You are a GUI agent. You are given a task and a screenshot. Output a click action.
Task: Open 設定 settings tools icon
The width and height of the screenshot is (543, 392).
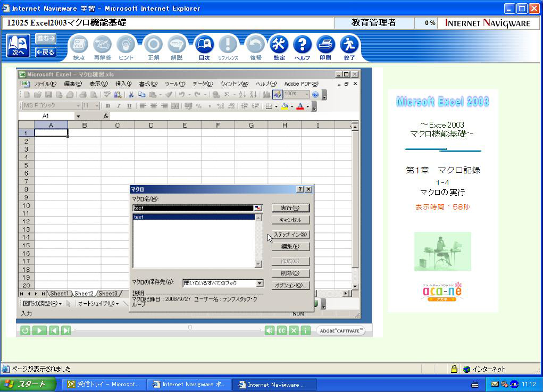click(x=279, y=46)
